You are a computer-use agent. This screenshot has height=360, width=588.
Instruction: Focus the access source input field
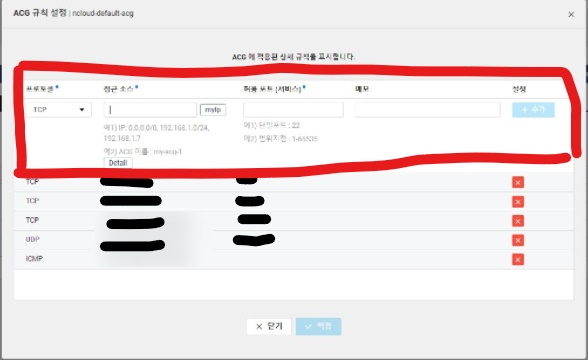pos(150,110)
